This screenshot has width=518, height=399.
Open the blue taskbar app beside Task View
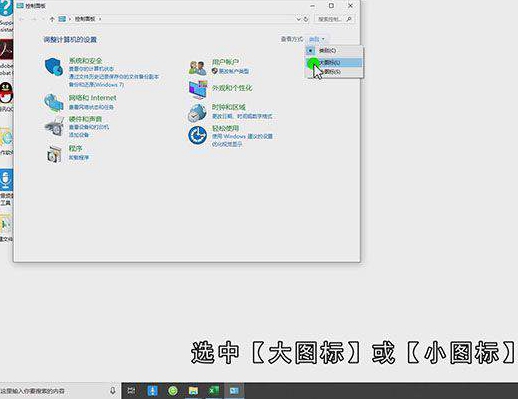click(152, 390)
